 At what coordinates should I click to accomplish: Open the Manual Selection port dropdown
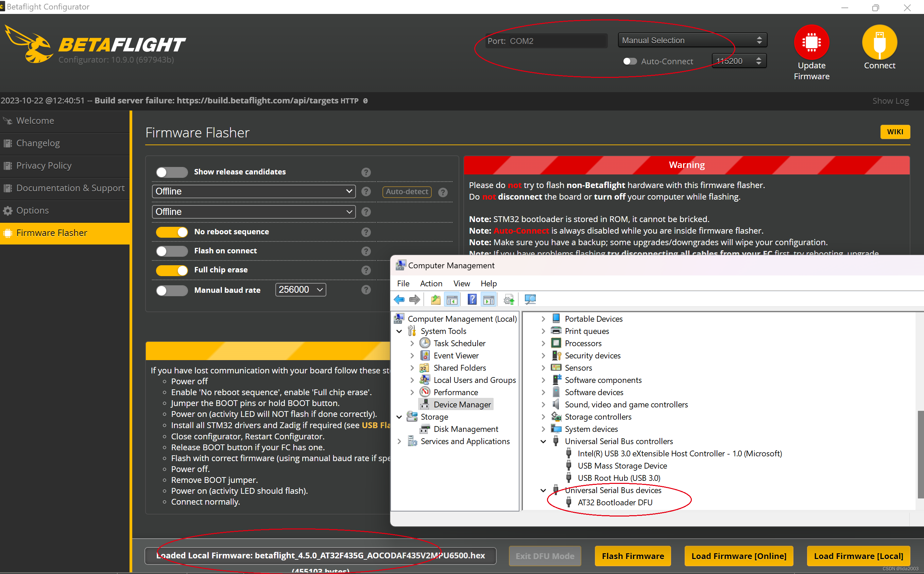point(692,40)
